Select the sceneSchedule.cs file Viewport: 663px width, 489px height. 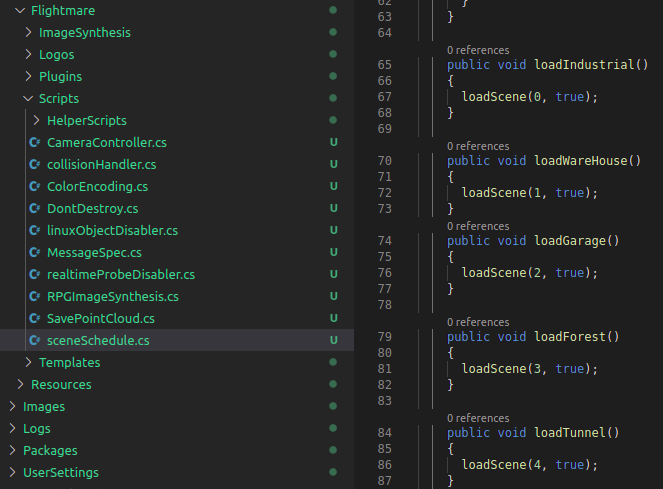98,341
